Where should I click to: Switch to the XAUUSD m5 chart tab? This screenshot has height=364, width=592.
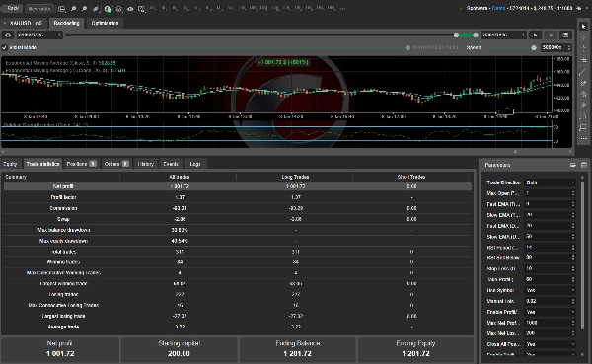25,23
